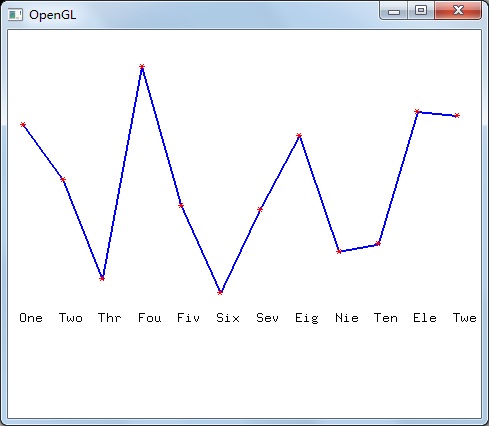Viewport: 489px width, 426px height.
Task: Select the red data marker above 'One'
Action: tap(23, 125)
